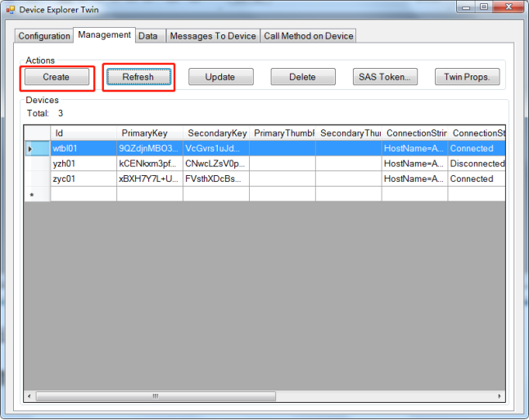This screenshot has width=529, height=420.
Task: Open Twin Props. for the device
Action: 467,77
